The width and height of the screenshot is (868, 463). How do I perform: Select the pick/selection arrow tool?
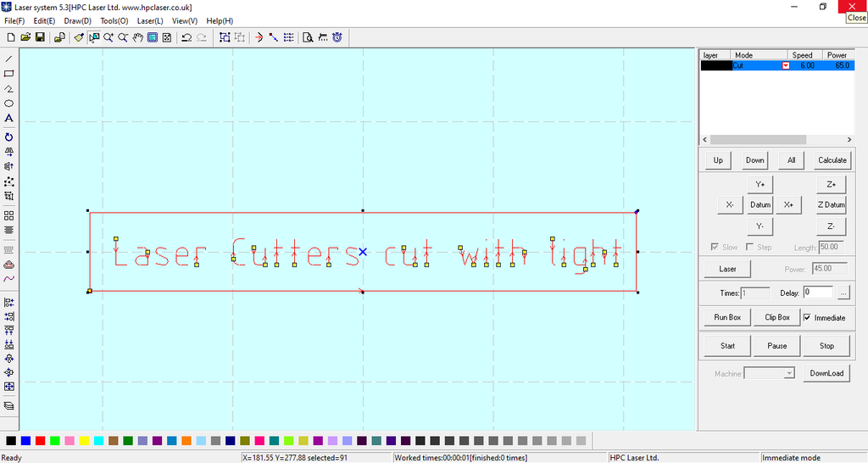coord(94,37)
